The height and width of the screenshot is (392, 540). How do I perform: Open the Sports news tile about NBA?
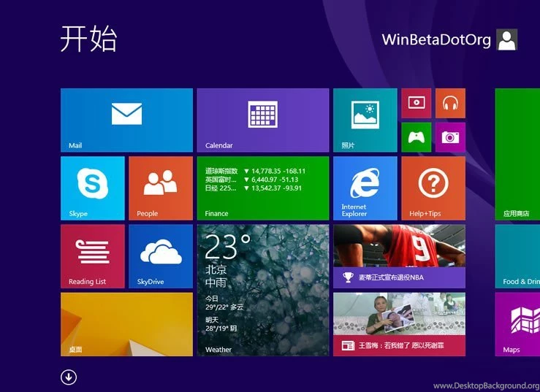click(x=399, y=256)
